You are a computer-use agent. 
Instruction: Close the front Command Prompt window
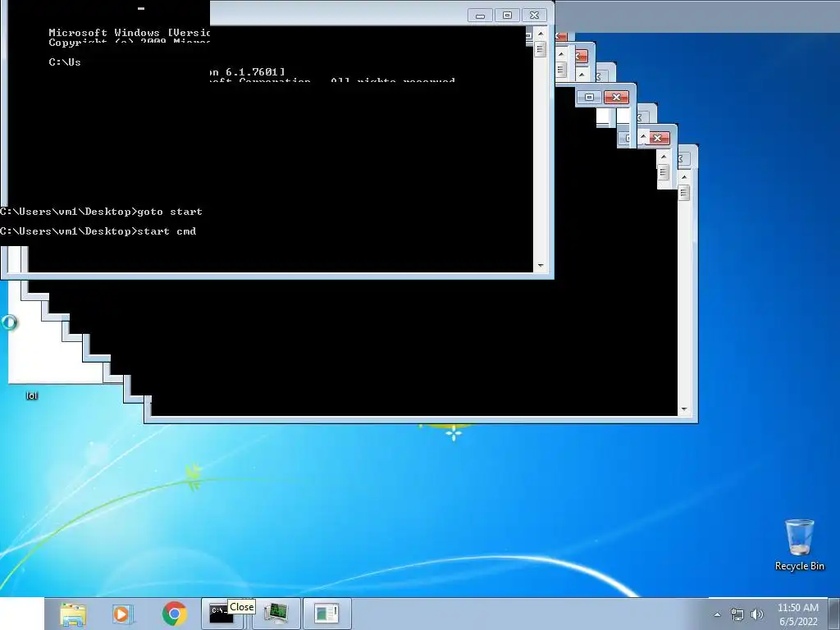534,16
